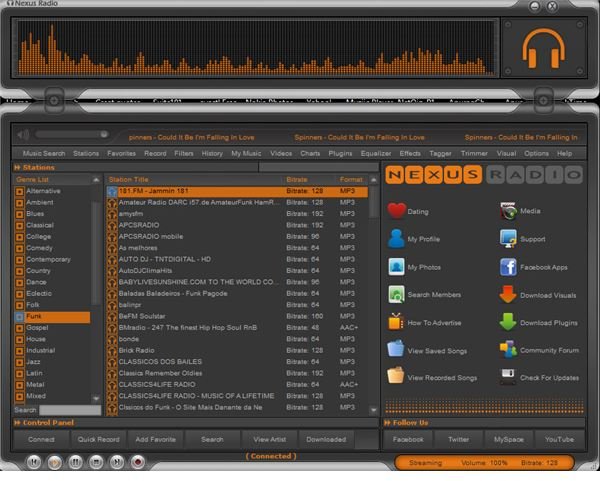This screenshot has width=600, height=481.
Task: Open the Music Search menu
Action: pos(44,153)
